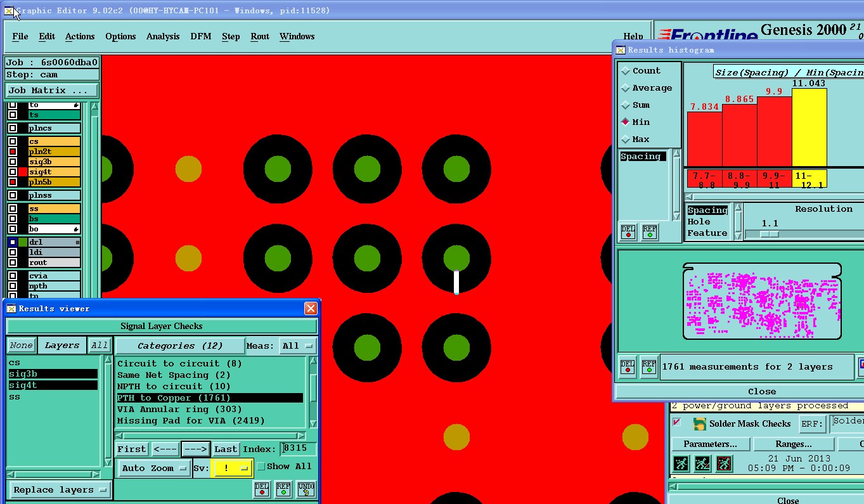Toggle pln2t layer display box

tap(12, 152)
